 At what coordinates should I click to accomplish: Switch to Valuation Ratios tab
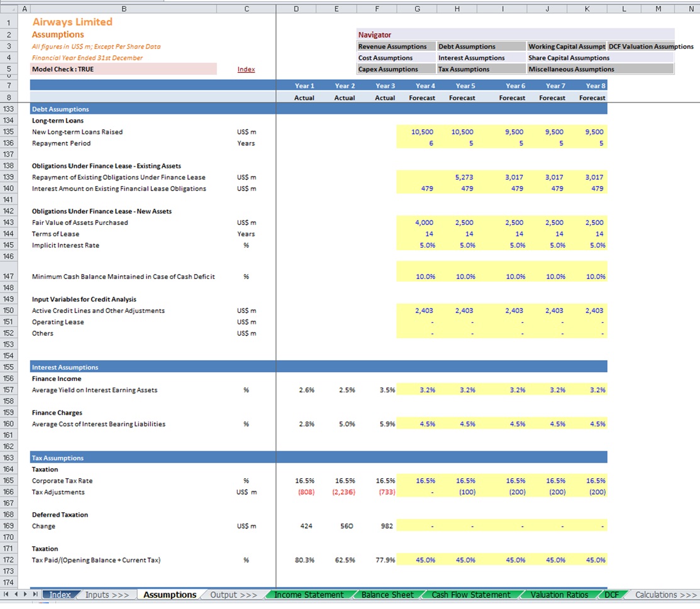coord(559,595)
